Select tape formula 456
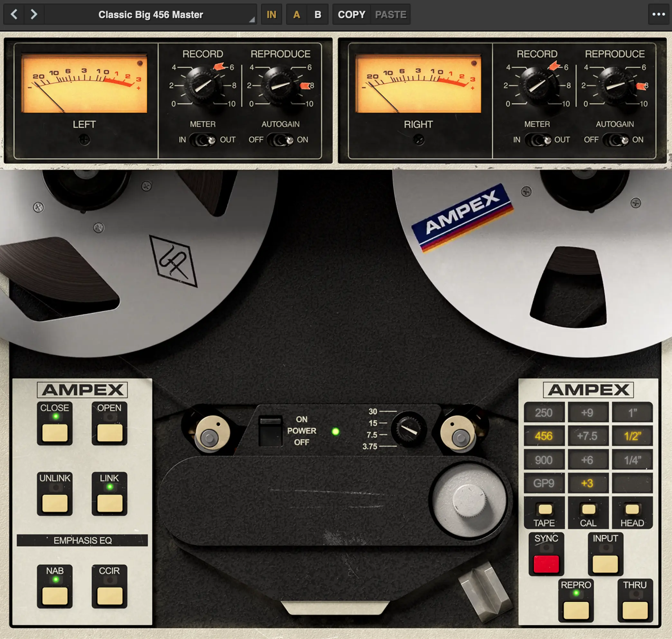Screen dimensions: 672x639 click(x=544, y=436)
